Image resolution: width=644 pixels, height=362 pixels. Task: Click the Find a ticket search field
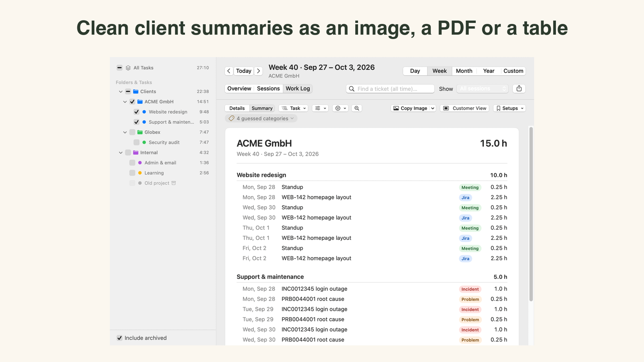390,89
